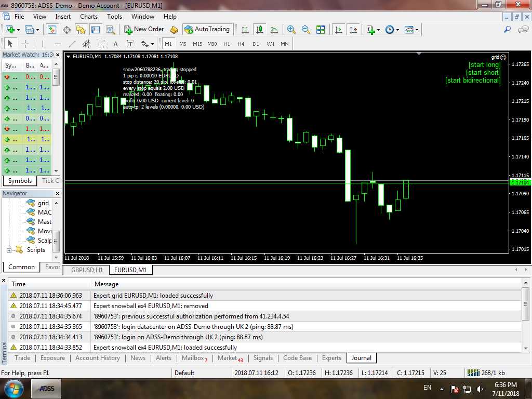Click the volume speaker tray icon
The height and width of the screenshot is (399, 532).
480,389
